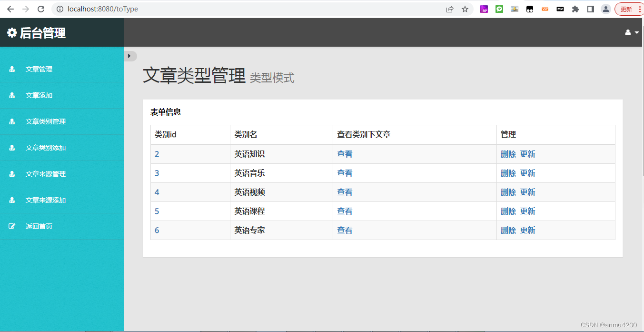Image resolution: width=644 pixels, height=332 pixels.
Task: Click category id link 5
Action: click(x=157, y=211)
